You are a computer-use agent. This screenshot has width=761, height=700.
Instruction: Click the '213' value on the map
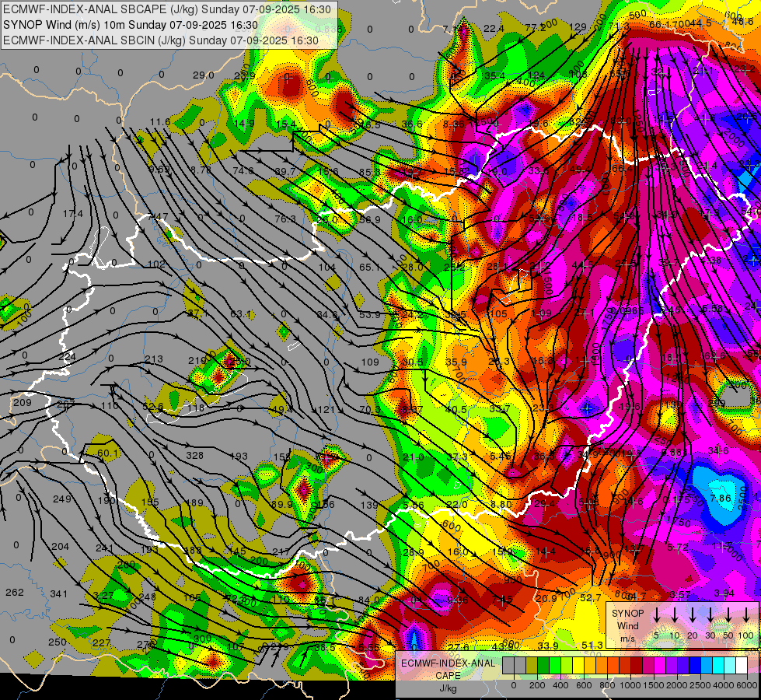(x=154, y=359)
